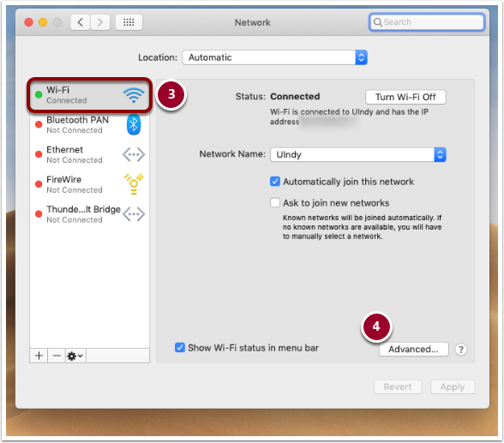
Task: Open the gear action menu below list
Action: (x=75, y=356)
